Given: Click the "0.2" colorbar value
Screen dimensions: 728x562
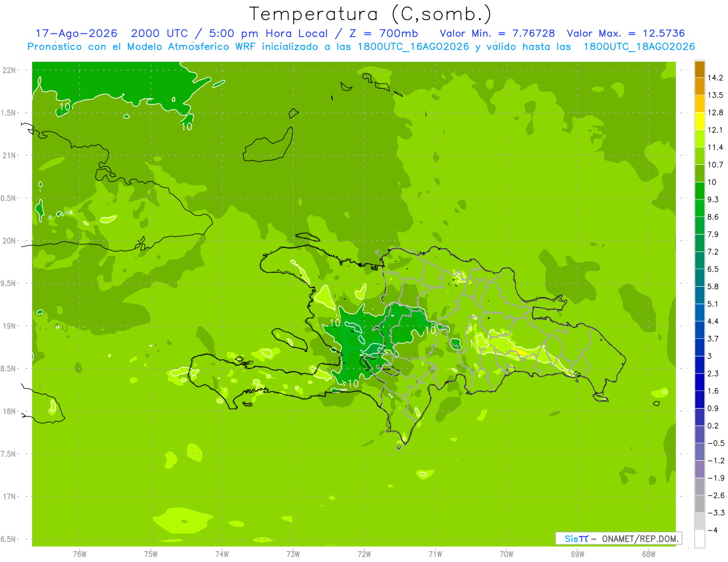Looking at the screenshot, I should (x=713, y=426).
